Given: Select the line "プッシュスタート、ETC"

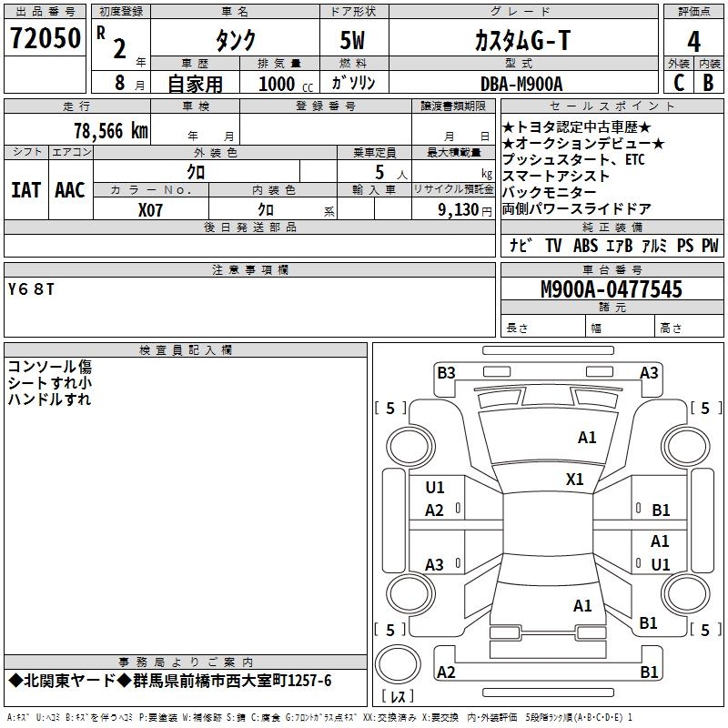Looking at the screenshot, I should (573, 160).
